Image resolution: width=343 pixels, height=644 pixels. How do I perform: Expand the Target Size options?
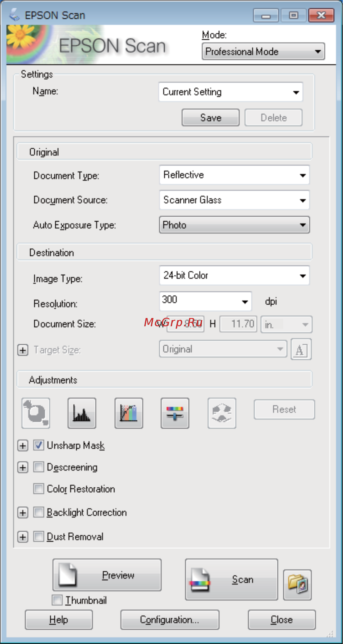[x=23, y=350]
